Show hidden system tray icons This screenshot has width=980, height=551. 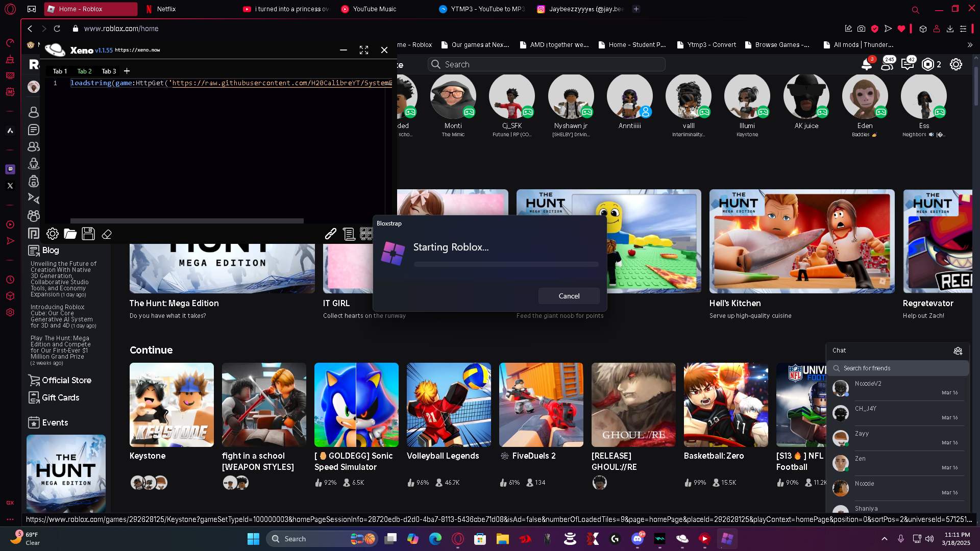[885, 539]
